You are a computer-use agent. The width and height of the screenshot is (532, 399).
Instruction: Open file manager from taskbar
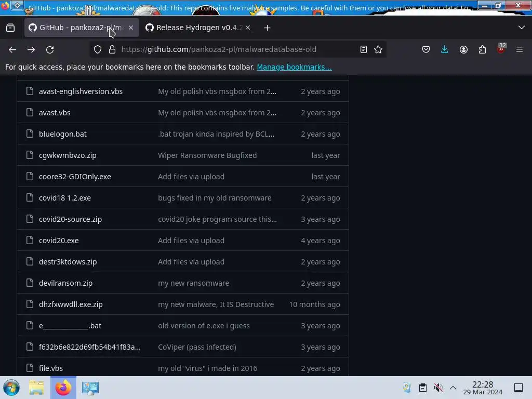36,388
